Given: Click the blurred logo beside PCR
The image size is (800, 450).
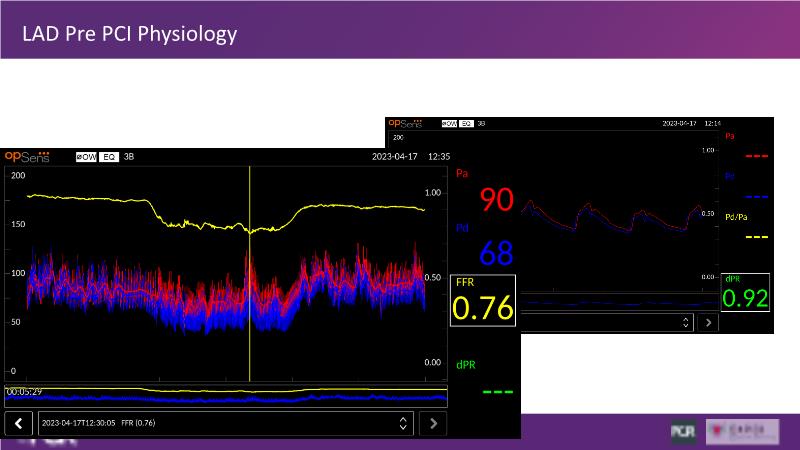Looking at the screenshot, I should click(x=741, y=431).
